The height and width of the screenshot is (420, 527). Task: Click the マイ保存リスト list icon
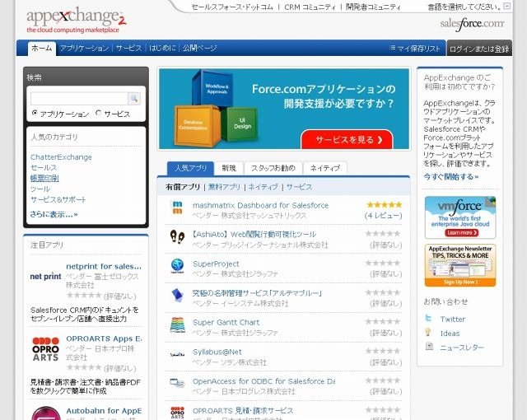(392, 48)
